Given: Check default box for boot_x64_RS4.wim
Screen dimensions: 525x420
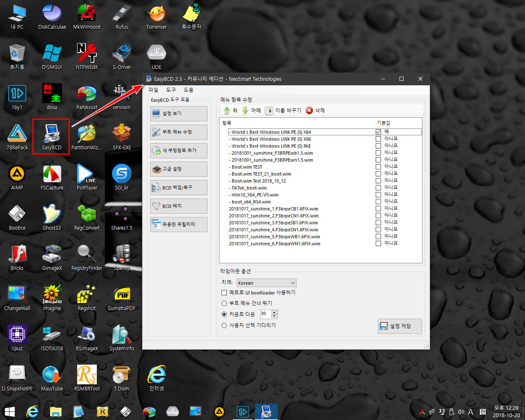Looking at the screenshot, I should click(378, 201).
